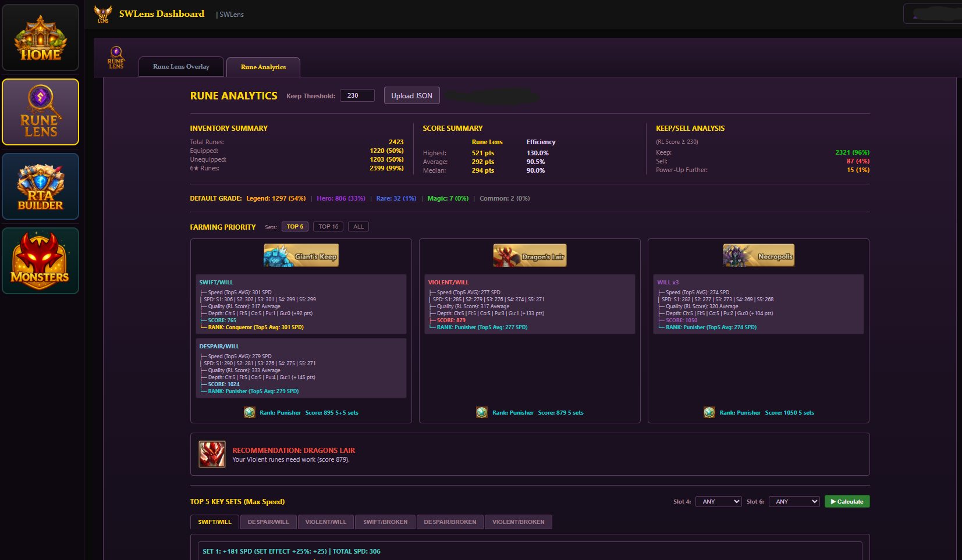Select the TOP 5 sets filter

[x=294, y=226]
